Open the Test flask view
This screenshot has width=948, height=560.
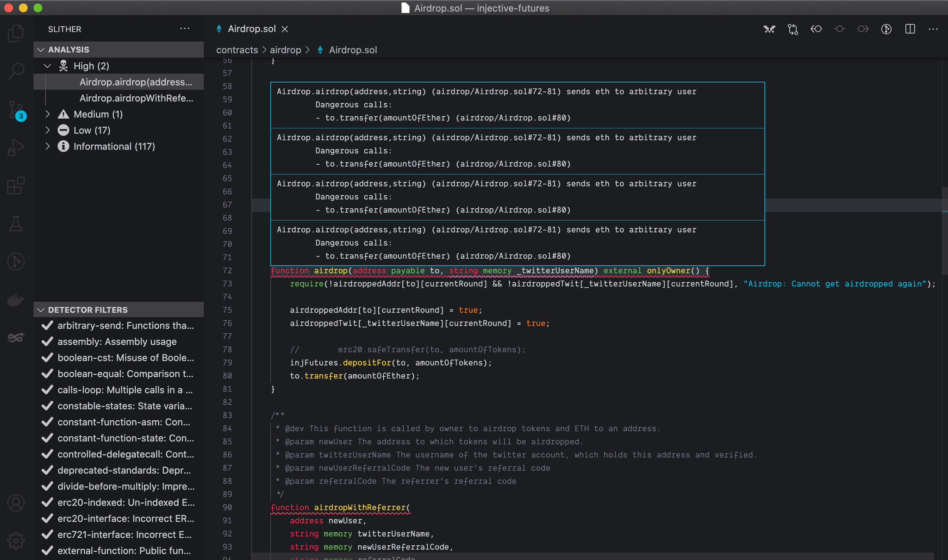(16, 224)
